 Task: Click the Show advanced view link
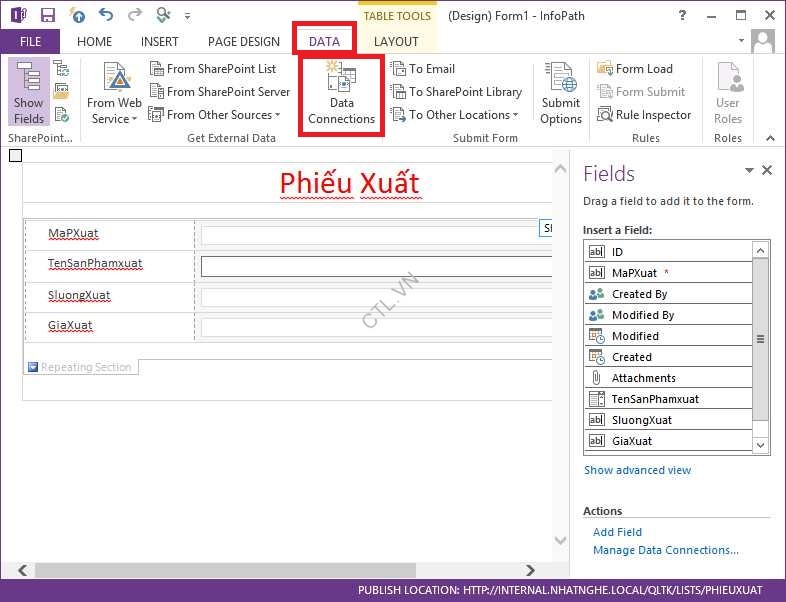click(x=637, y=470)
